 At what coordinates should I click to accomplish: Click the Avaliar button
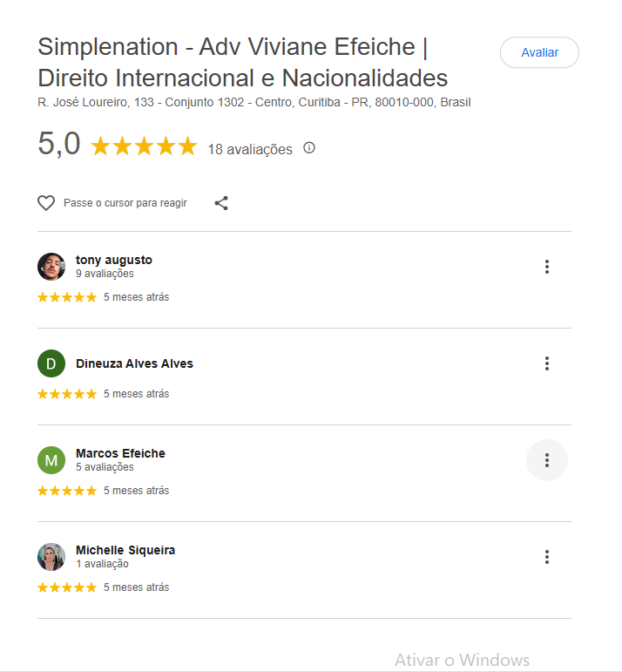[539, 52]
